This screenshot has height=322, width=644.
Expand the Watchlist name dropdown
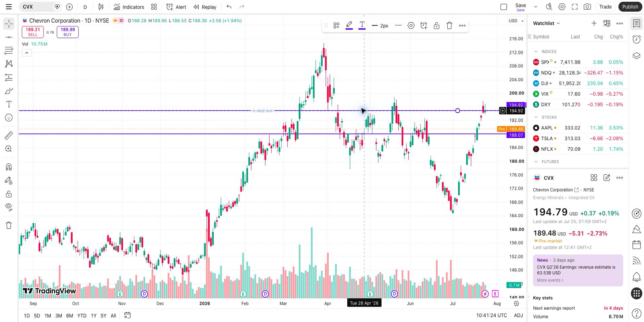546,23
